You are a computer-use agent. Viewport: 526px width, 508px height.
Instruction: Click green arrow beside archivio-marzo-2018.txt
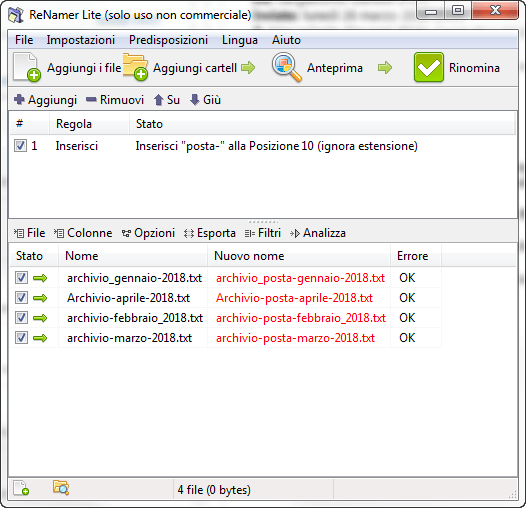pyautogui.click(x=40, y=338)
